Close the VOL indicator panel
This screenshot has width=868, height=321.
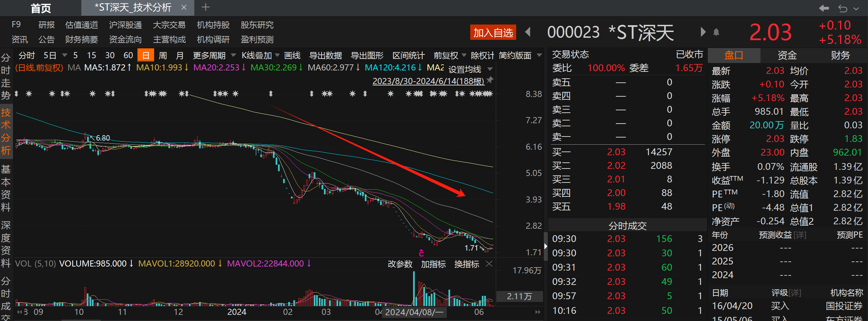click(x=489, y=264)
